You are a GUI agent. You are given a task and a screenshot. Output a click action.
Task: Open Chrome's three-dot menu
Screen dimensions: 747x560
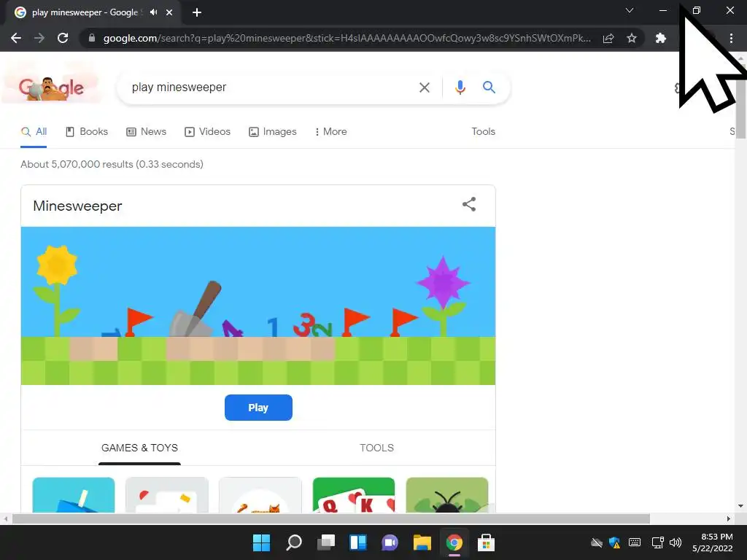coord(731,38)
